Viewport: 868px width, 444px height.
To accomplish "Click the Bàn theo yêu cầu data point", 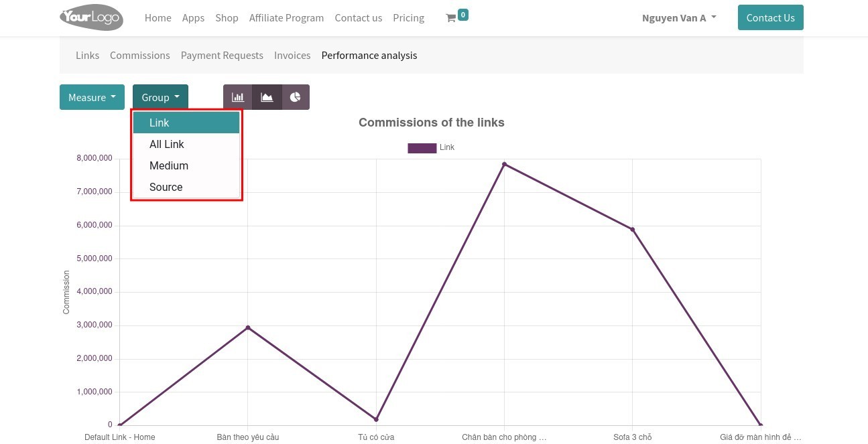I will 248,327.
